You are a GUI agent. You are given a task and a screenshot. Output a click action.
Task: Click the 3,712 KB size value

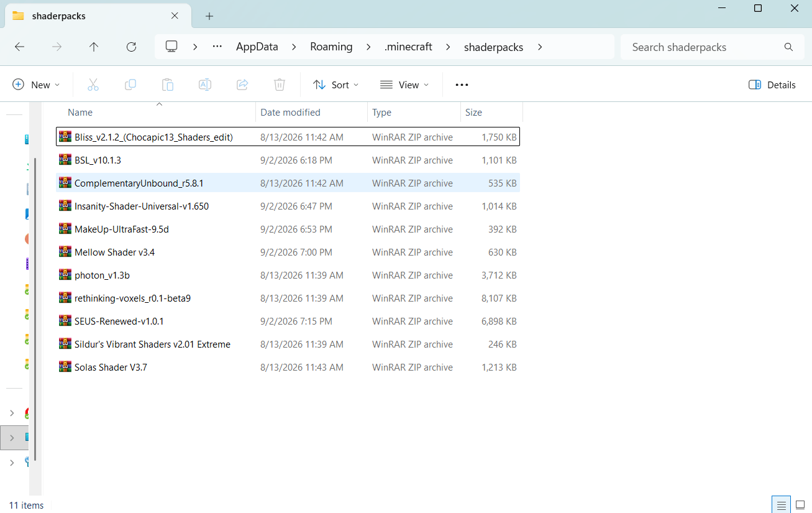[x=499, y=275]
